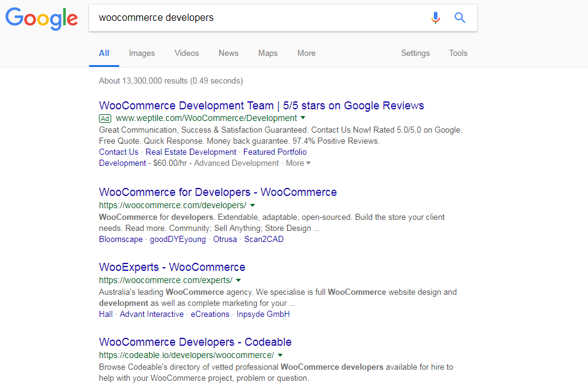The width and height of the screenshot is (588, 390).
Task: Select the All tab
Action: pyautogui.click(x=104, y=53)
